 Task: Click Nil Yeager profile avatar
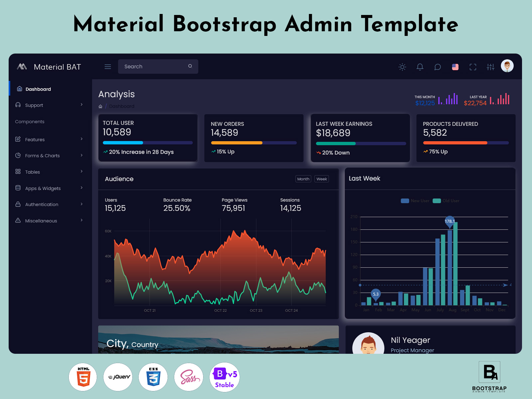[x=368, y=343]
